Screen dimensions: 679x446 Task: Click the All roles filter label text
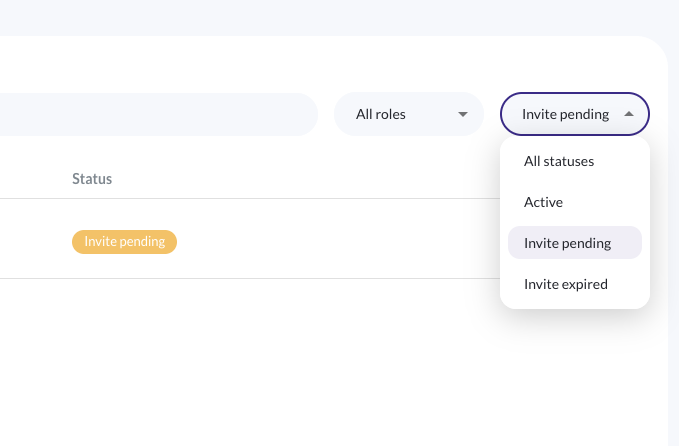(x=381, y=114)
